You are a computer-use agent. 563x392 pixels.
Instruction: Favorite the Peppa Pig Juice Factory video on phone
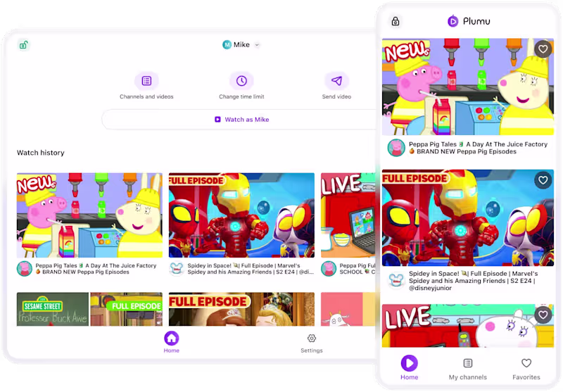pyautogui.click(x=543, y=48)
